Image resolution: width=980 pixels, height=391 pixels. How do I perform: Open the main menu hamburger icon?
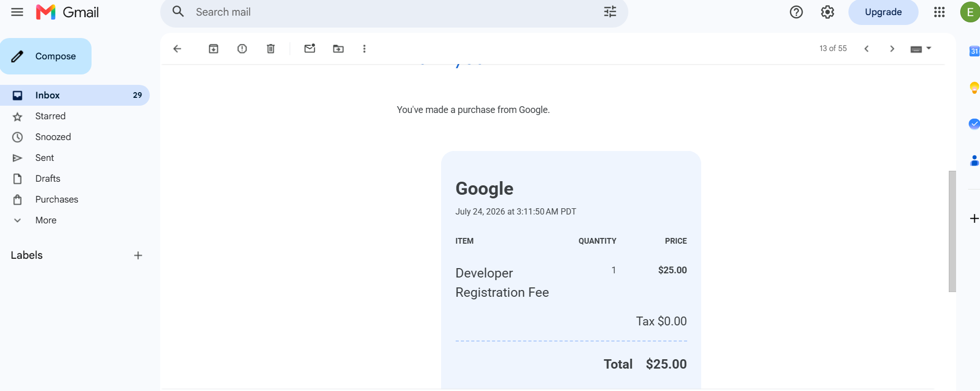click(17, 12)
